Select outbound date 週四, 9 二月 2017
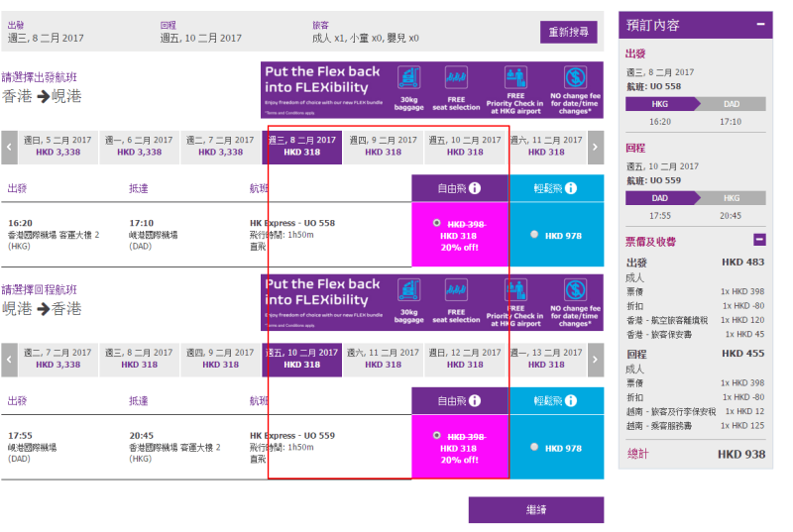Viewport: 793px width, 532px height. [383, 147]
